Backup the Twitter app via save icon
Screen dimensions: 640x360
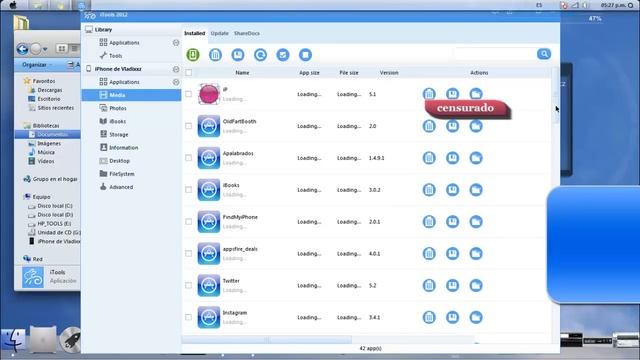(x=452, y=285)
